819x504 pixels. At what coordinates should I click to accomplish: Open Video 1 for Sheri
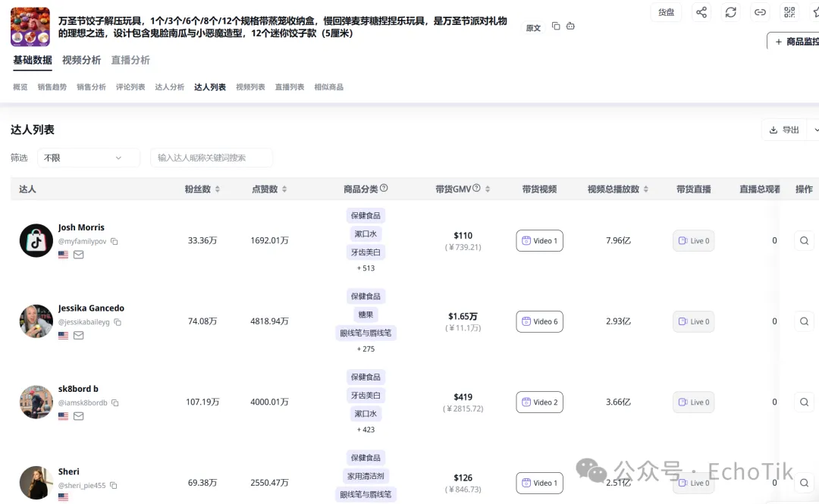tap(540, 483)
